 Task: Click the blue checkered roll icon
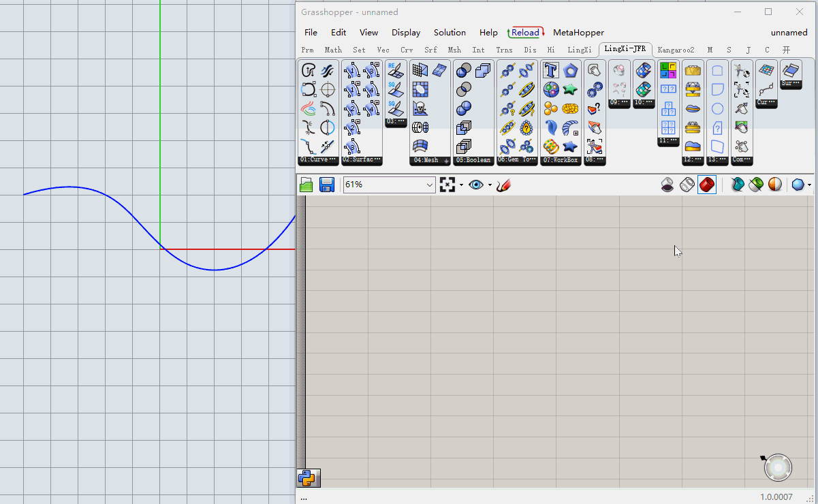pyautogui.click(x=644, y=70)
